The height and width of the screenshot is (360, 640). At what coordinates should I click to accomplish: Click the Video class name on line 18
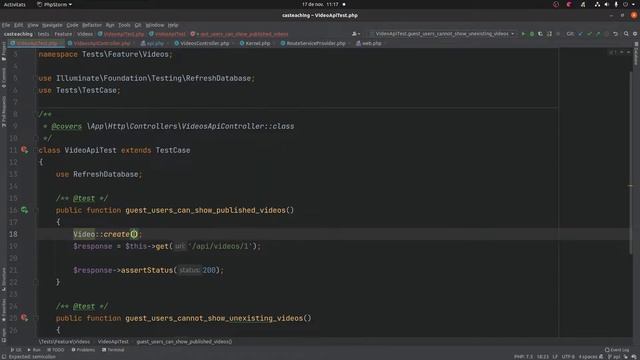pos(84,234)
